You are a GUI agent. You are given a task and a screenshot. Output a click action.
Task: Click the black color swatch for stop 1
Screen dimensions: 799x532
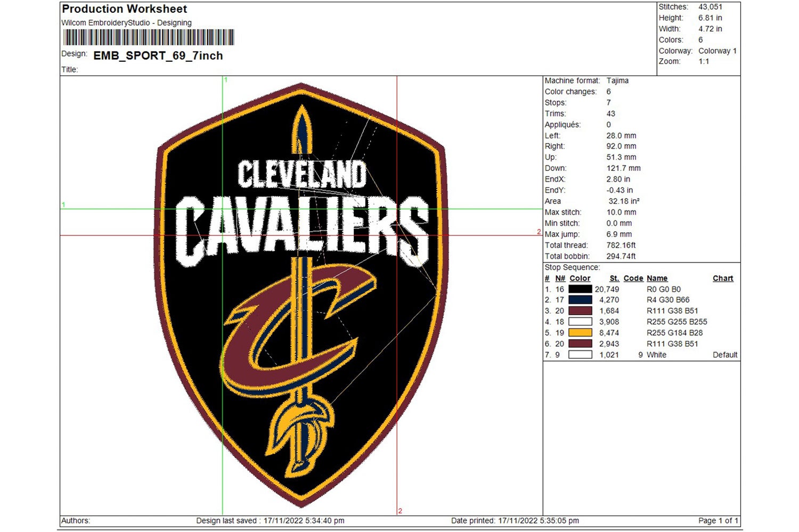(x=581, y=289)
